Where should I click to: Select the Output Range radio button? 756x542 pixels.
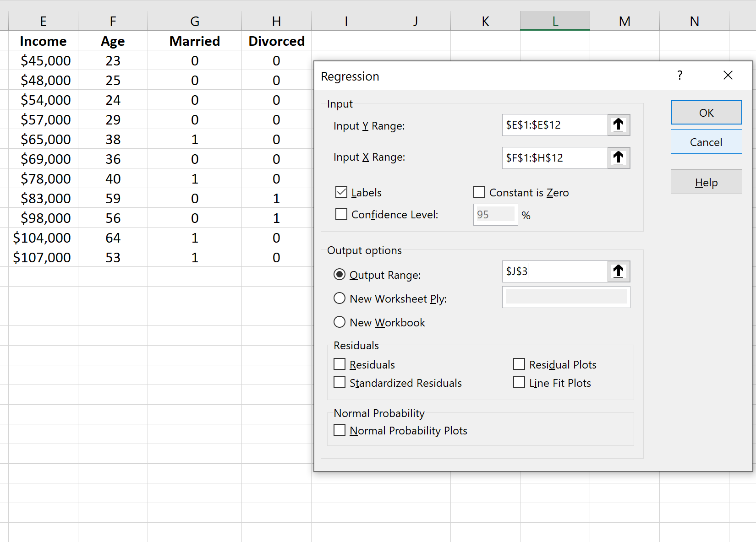(x=340, y=274)
